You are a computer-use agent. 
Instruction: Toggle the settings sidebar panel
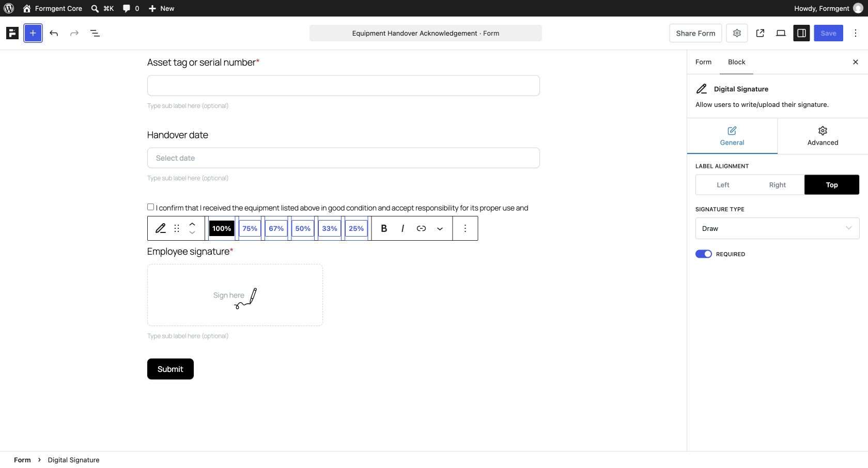click(801, 33)
